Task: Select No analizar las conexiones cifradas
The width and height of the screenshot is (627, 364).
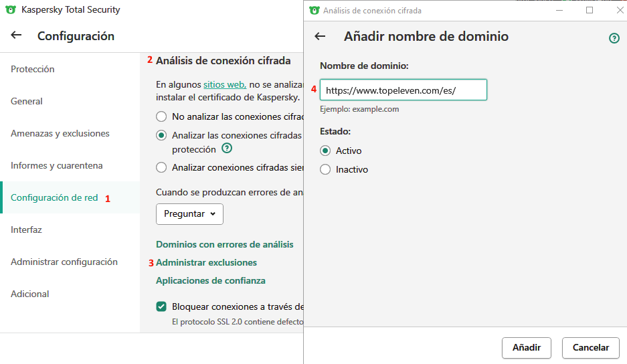Action: tap(161, 117)
